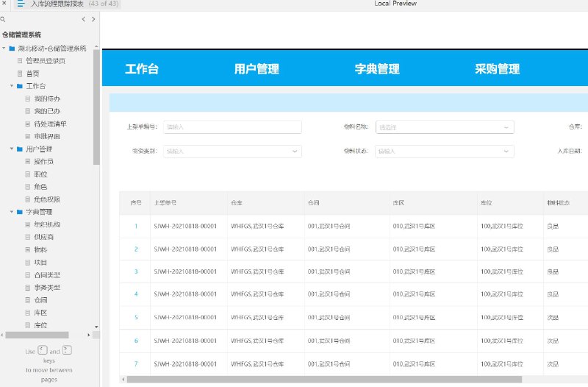588x387 pixels.
Task: Open the page list hamburger icon
Action: click(21, 4)
